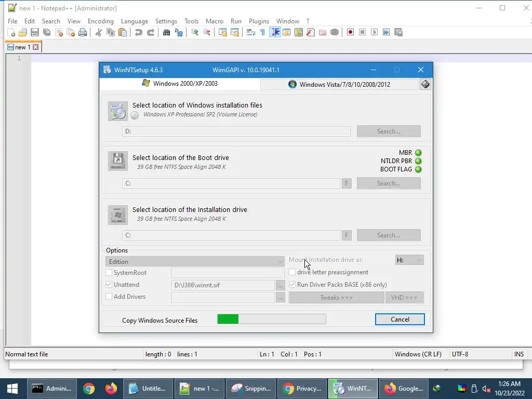This screenshot has width=532, height=399.
Task: Toggle Show All Characters pilcrow icon
Action: tap(262, 32)
